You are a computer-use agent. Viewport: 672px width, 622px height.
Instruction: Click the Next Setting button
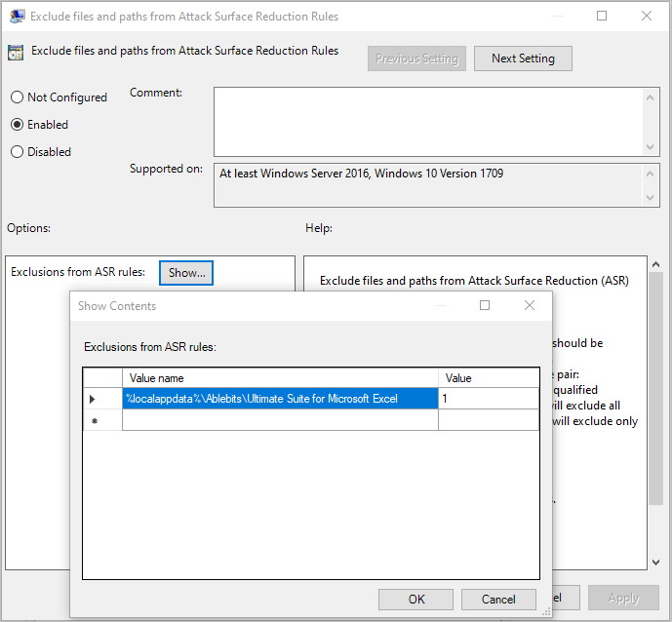[523, 58]
